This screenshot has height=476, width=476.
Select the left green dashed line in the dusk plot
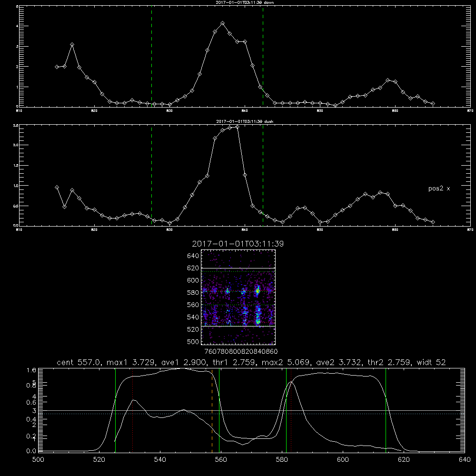click(x=151, y=175)
